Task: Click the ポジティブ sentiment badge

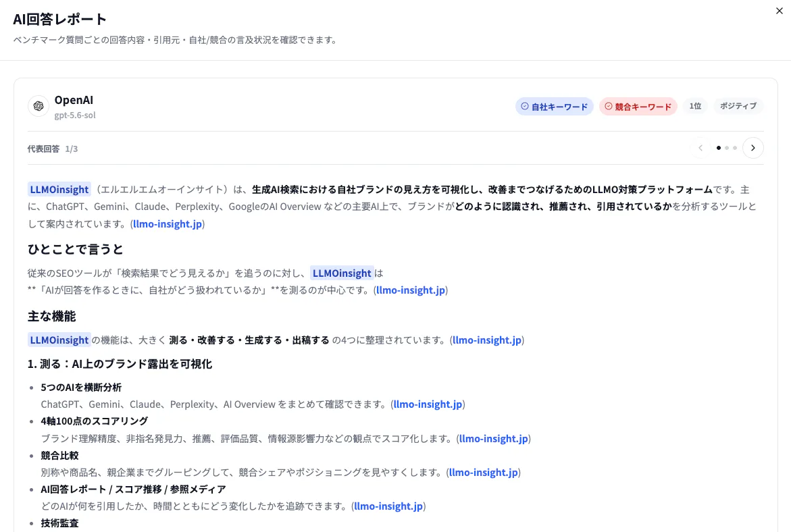Action: click(738, 106)
